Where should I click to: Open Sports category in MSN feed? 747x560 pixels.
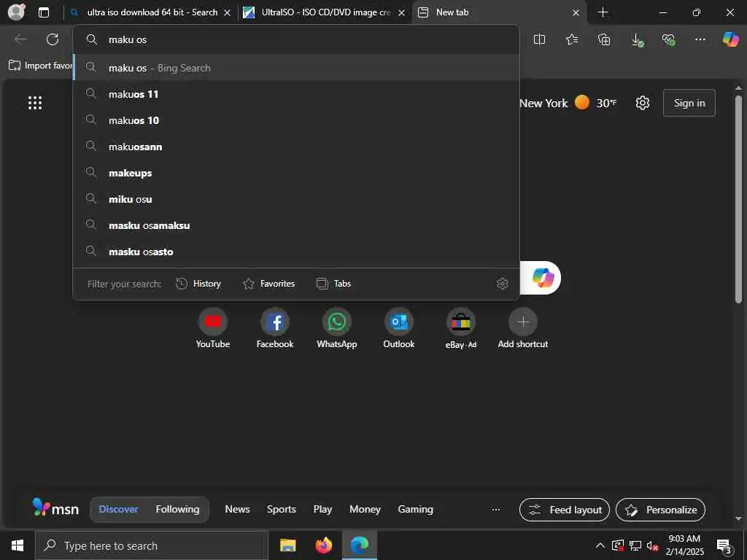tap(281, 509)
